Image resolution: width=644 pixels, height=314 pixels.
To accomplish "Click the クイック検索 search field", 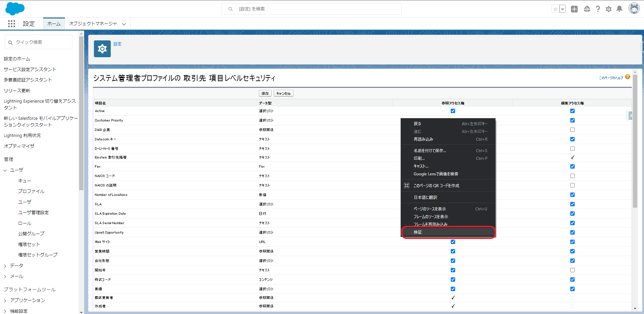I will [38, 42].
